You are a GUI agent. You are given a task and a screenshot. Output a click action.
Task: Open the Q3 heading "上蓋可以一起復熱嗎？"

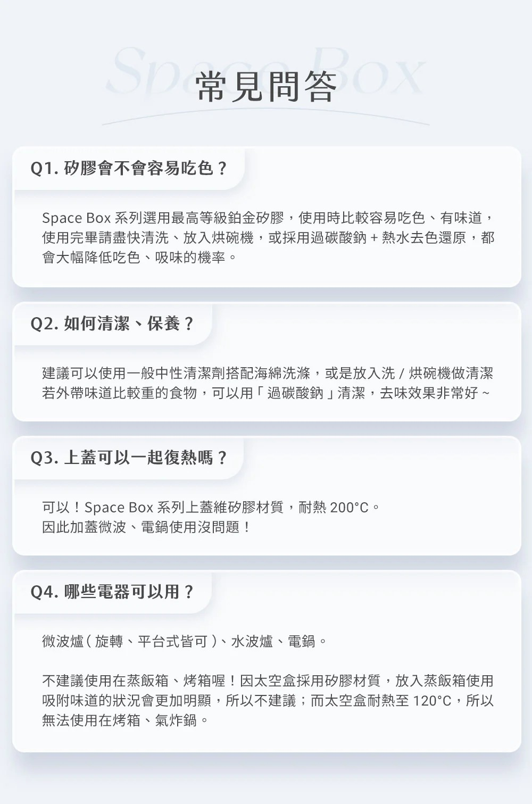129,458
